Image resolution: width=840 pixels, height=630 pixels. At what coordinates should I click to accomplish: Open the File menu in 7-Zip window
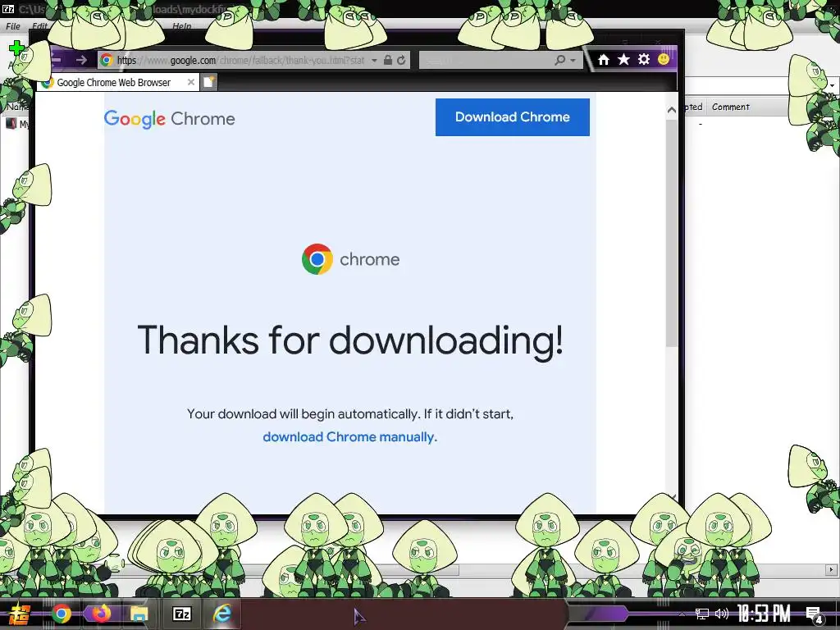[x=13, y=25]
